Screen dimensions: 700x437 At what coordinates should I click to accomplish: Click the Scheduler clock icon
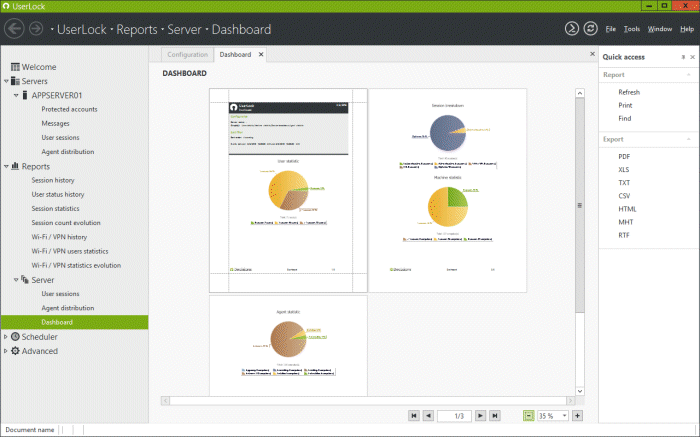pos(15,337)
